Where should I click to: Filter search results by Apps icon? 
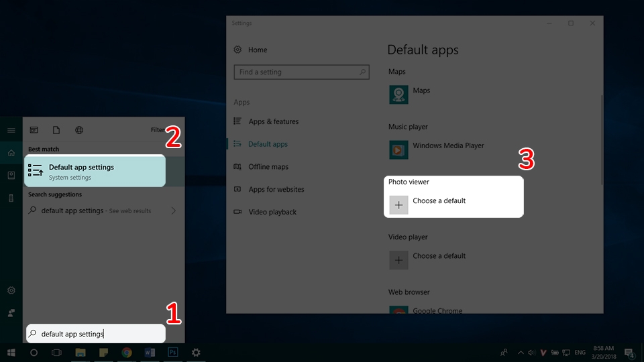click(x=34, y=130)
